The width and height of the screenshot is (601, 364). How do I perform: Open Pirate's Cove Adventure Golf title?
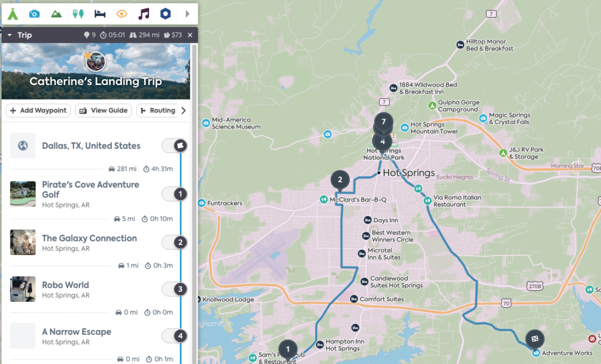90,189
